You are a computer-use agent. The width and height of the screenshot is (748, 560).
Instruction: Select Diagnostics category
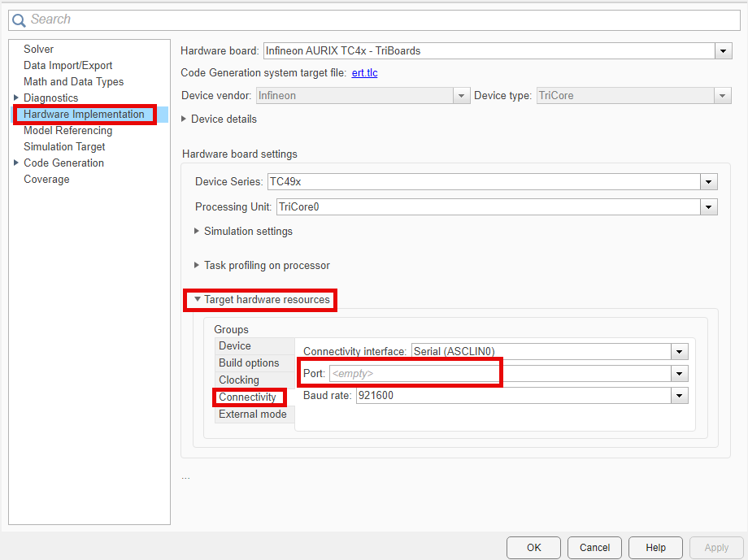pos(50,98)
